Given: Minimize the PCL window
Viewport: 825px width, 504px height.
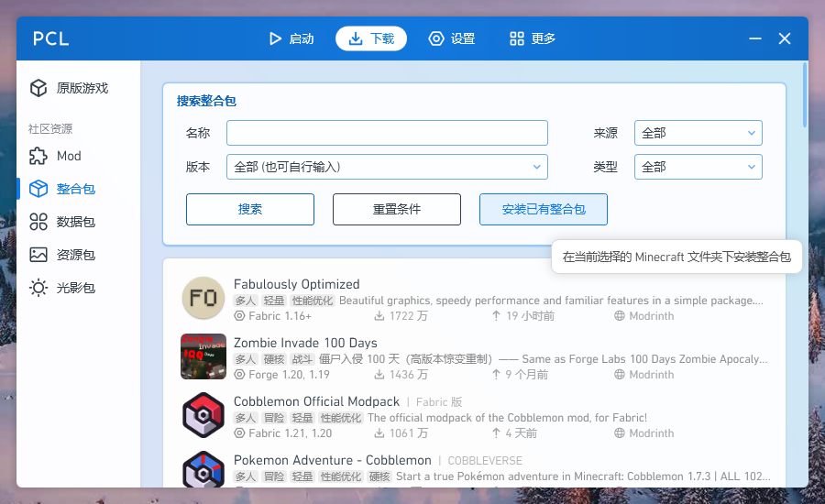Looking at the screenshot, I should (x=755, y=38).
